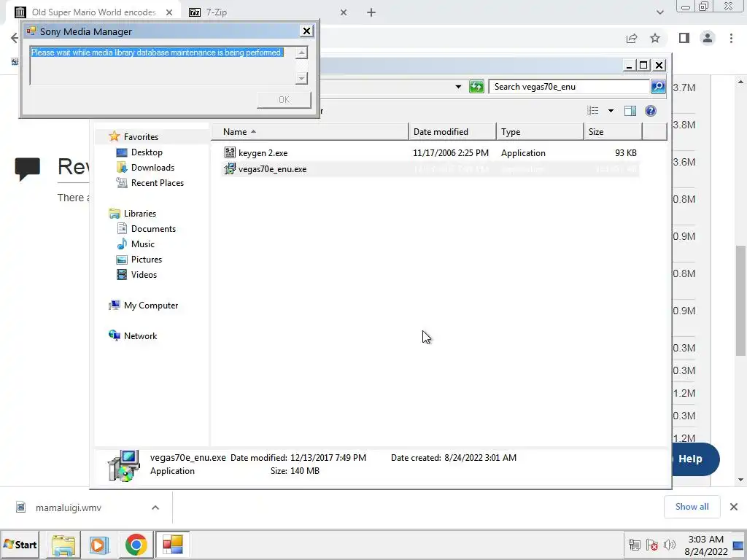Click the dialog message text box

(163, 65)
